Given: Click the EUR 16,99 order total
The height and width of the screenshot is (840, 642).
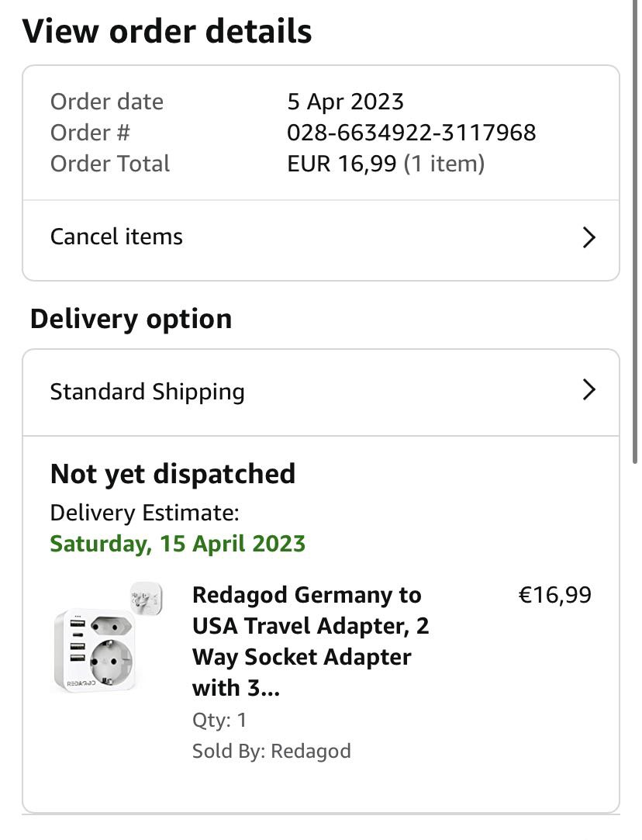Looking at the screenshot, I should [x=341, y=164].
